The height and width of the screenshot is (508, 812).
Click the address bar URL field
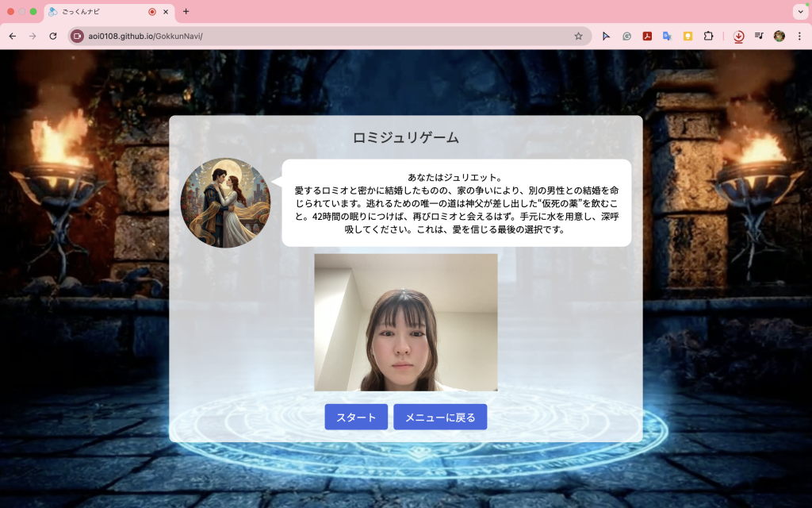click(x=317, y=36)
